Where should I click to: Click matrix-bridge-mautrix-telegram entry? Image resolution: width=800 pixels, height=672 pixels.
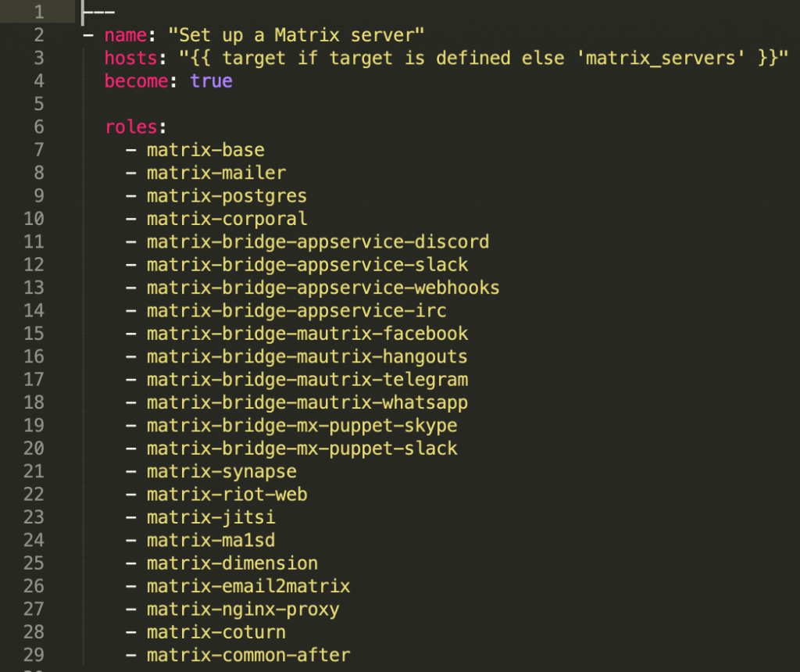click(x=307, y=380)
